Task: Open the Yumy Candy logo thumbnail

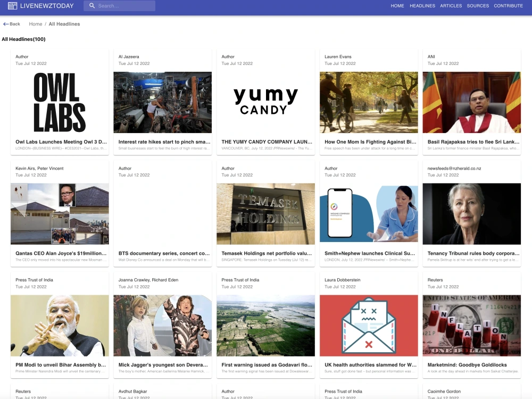Action: click(265, 102)
